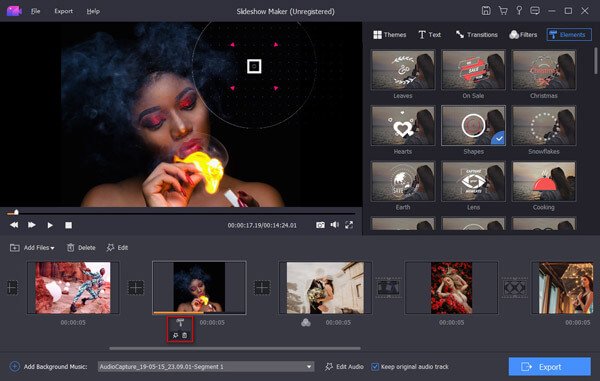
Task: Switch to the Transitions tab
Action: pyautogui.click(x=476, y=35)
